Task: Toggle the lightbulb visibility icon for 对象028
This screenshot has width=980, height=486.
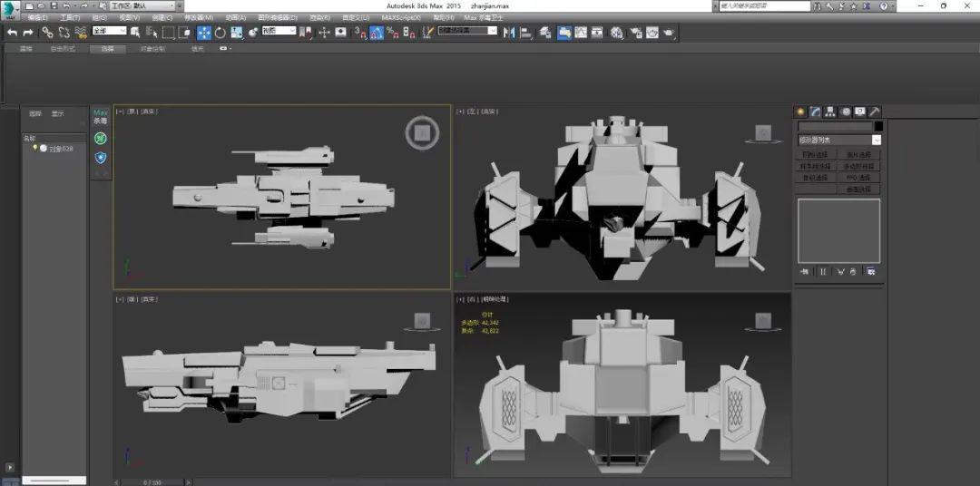Action: [x=35, y=148]
